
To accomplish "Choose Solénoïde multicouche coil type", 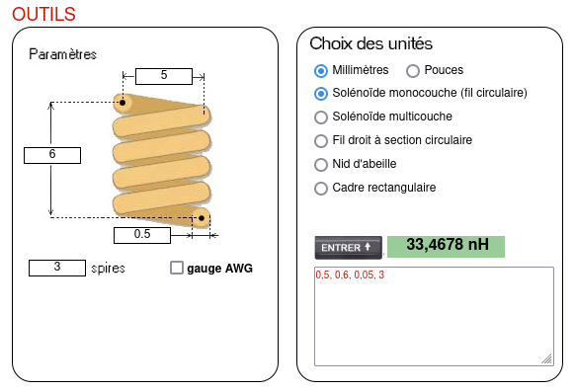I will (x=321, y=118).
